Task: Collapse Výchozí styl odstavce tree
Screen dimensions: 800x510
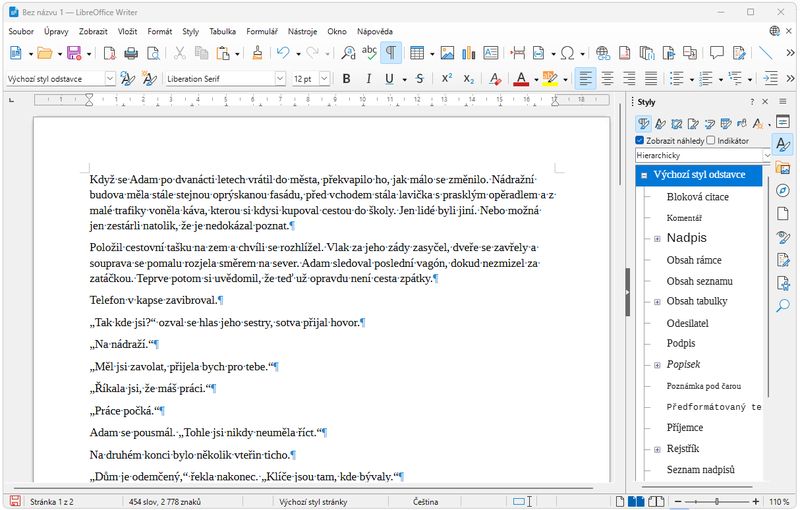Action: pos(644,175)
